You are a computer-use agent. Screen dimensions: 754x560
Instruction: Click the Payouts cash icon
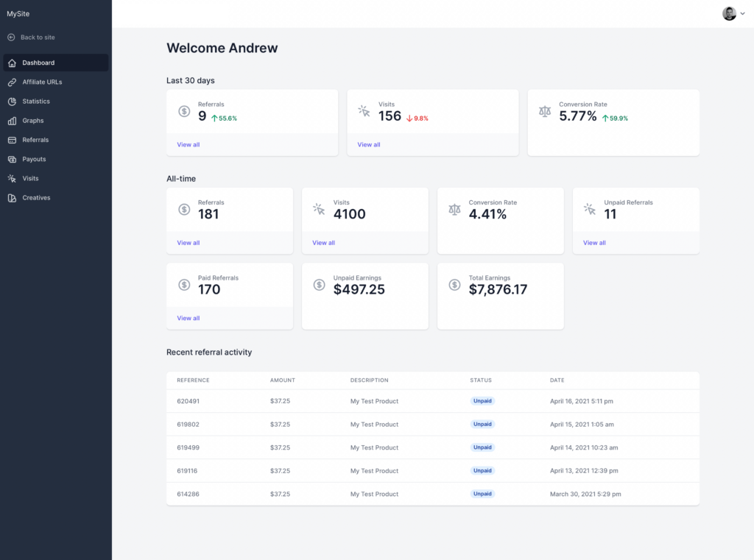coord(12,159)
